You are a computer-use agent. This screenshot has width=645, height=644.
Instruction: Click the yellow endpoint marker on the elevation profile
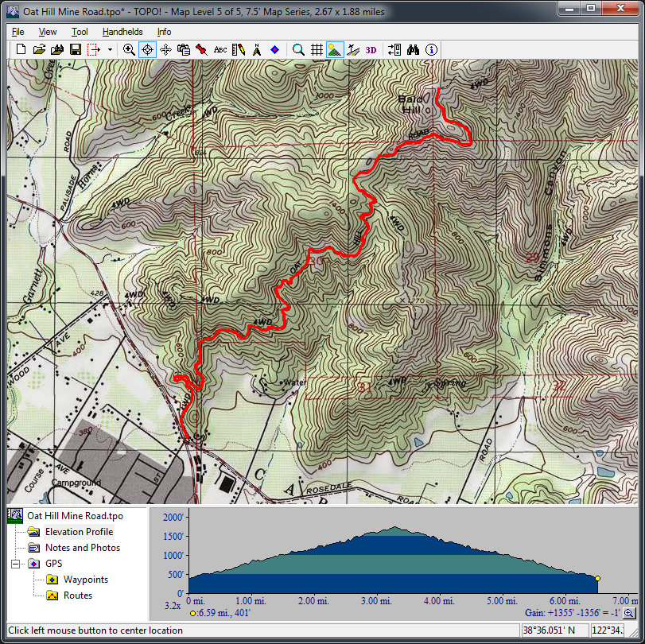(x=597, y=578)
